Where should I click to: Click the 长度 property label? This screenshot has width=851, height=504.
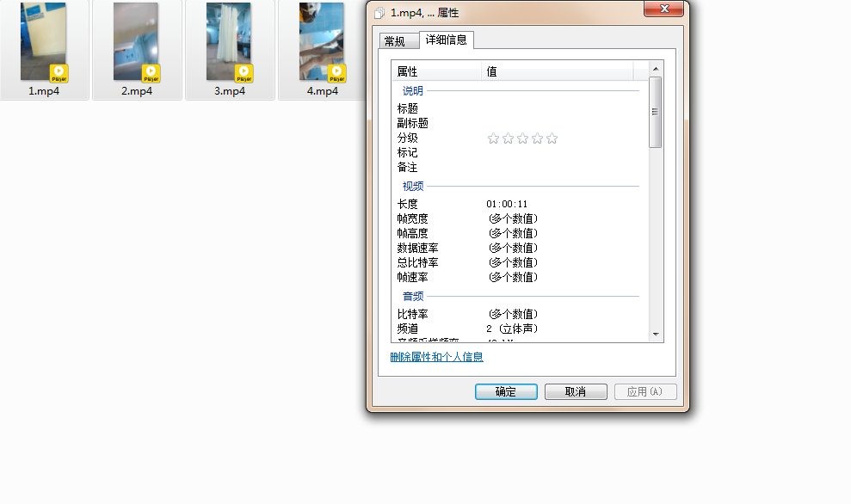coord(408,204)
